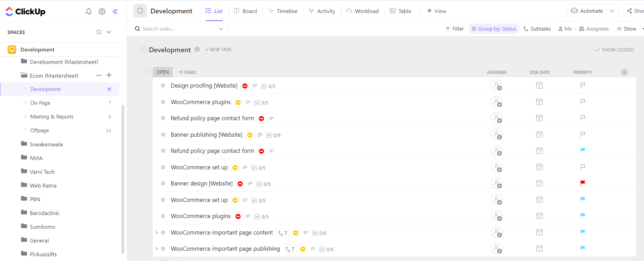Assign user to Refund policy second row
The image size is (644, 261).
point(497,151)
